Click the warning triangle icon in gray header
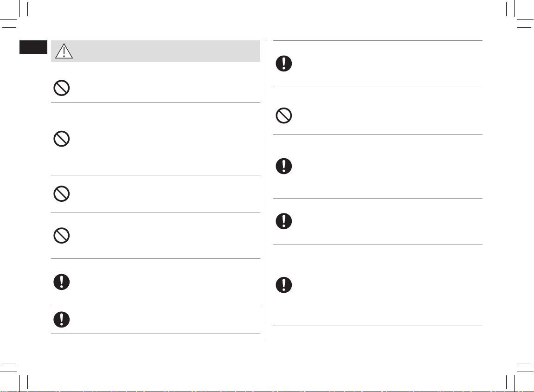Image resolution: width=534 pixels, height=392 pixels. pos(64,51)
